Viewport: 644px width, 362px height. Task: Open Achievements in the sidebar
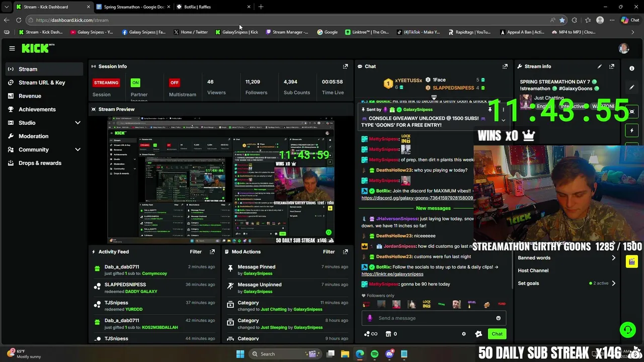(37, 109)
